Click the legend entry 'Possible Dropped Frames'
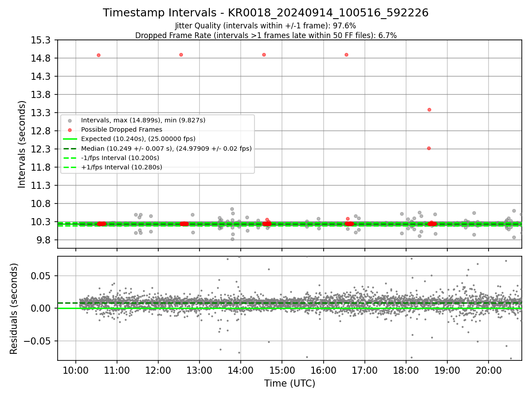This screenshot has height=399, width=532. pyautogui.click(x=121, y=129)
